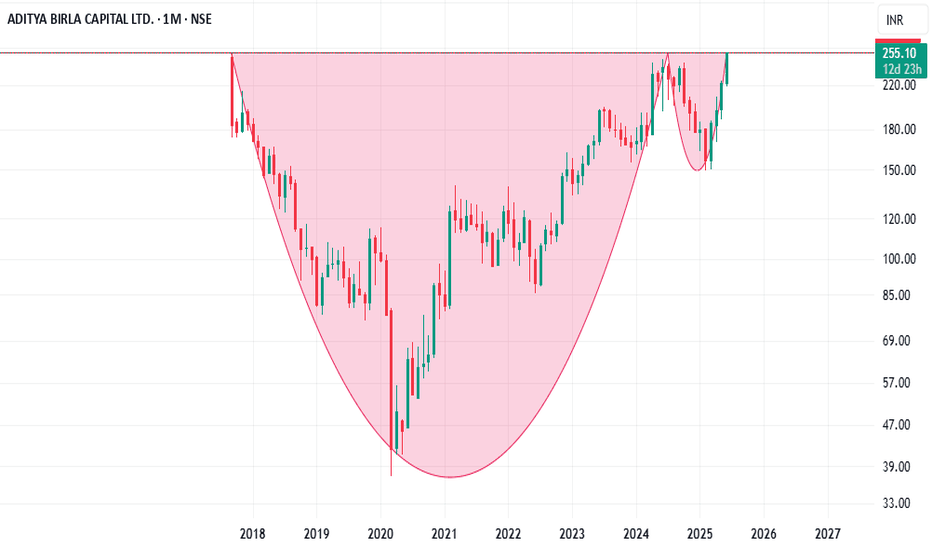Screen dimensions: 932x550
Task: Click the 2020 time axis label
Action: (380, 534)
